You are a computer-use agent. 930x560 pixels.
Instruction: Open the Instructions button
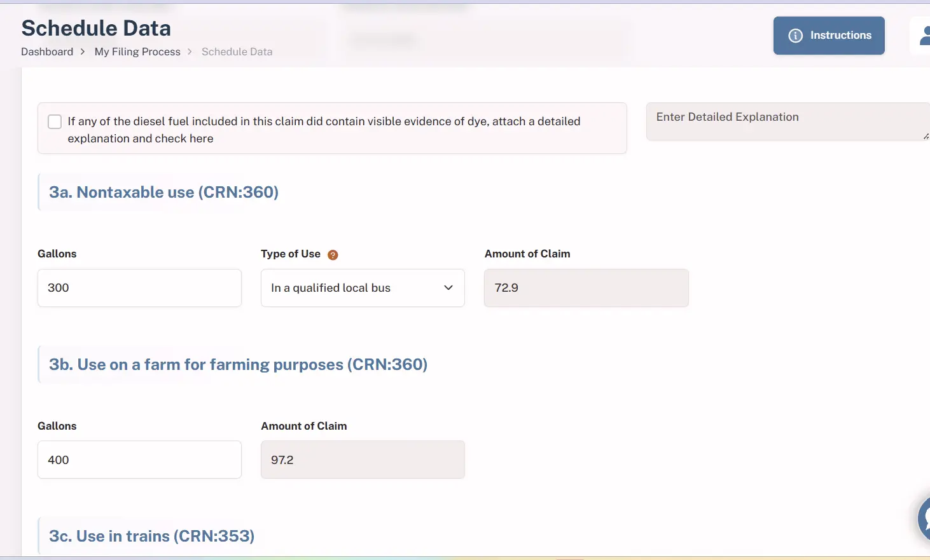[828, 36]
